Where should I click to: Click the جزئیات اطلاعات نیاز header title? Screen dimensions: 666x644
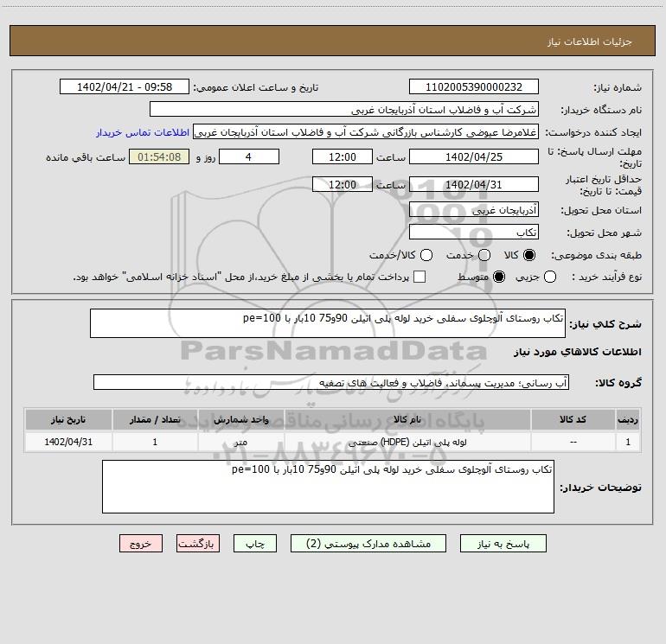589,41
